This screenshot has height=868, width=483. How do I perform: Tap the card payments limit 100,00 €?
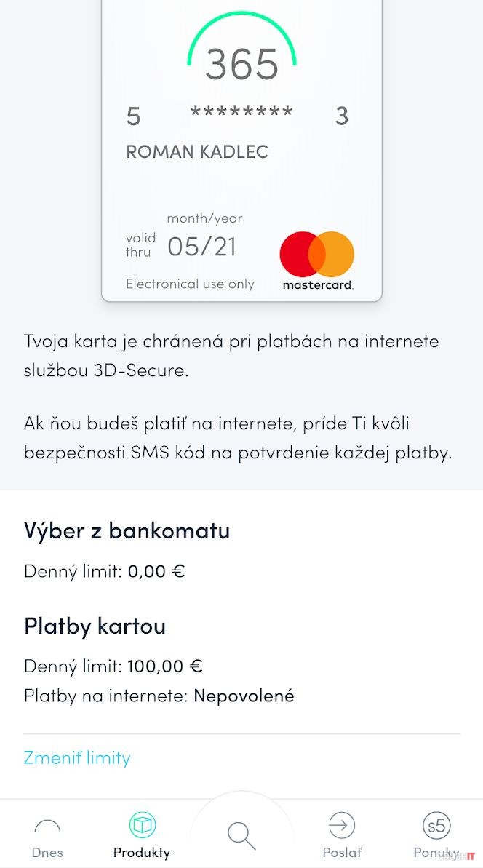pos(165,666)
